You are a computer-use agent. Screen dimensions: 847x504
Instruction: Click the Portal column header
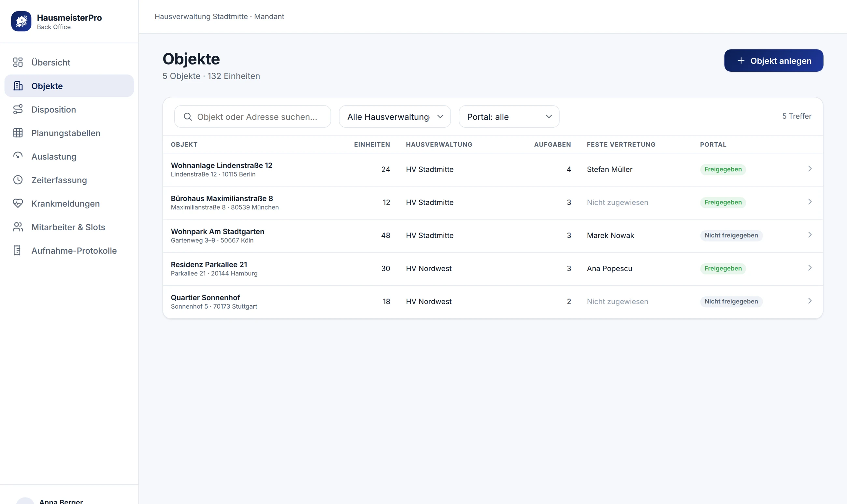click(713, 144)
